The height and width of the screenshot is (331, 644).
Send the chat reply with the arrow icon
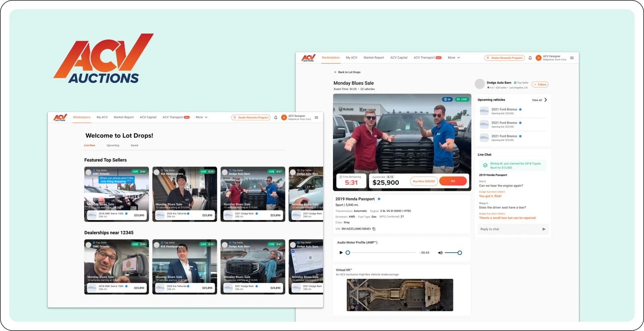(544, 229)
